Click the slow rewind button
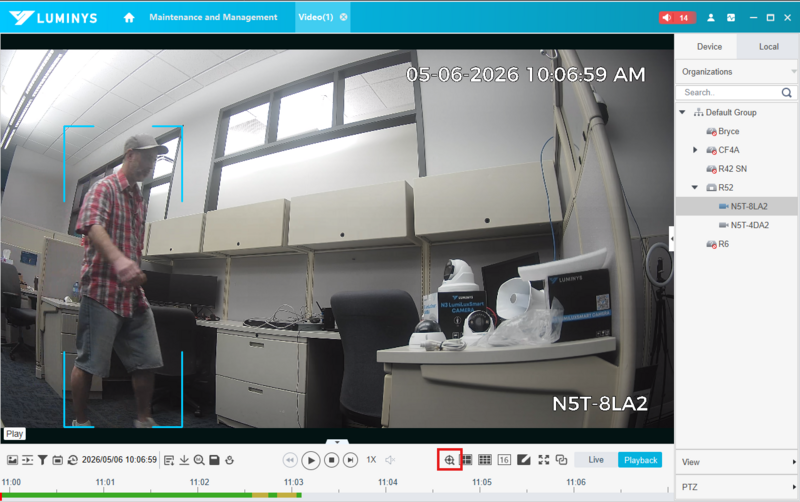 (290, 460)
